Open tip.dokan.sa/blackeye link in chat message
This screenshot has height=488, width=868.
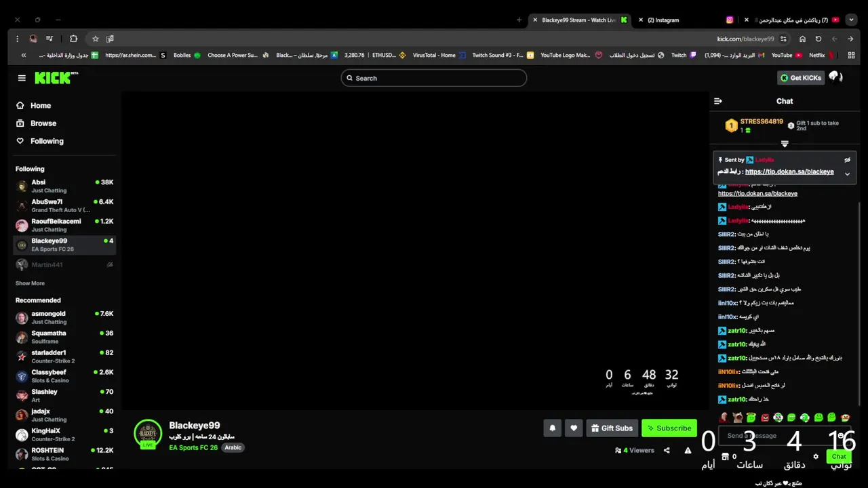click(x=757, y=193)
